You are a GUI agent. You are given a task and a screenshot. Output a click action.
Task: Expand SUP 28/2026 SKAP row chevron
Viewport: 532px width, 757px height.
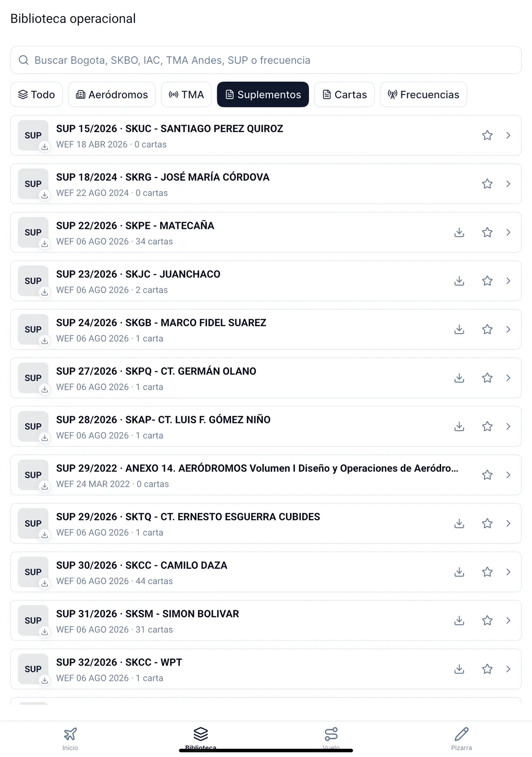coord(508,426)
